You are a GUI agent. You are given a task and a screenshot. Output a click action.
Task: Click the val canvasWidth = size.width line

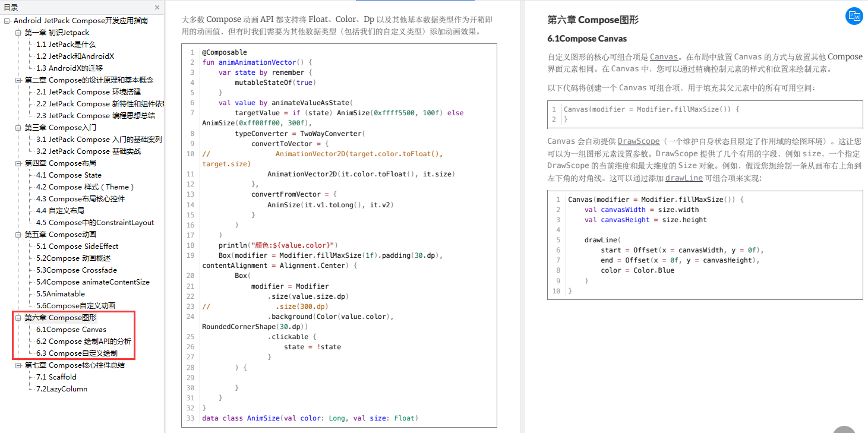642,210
